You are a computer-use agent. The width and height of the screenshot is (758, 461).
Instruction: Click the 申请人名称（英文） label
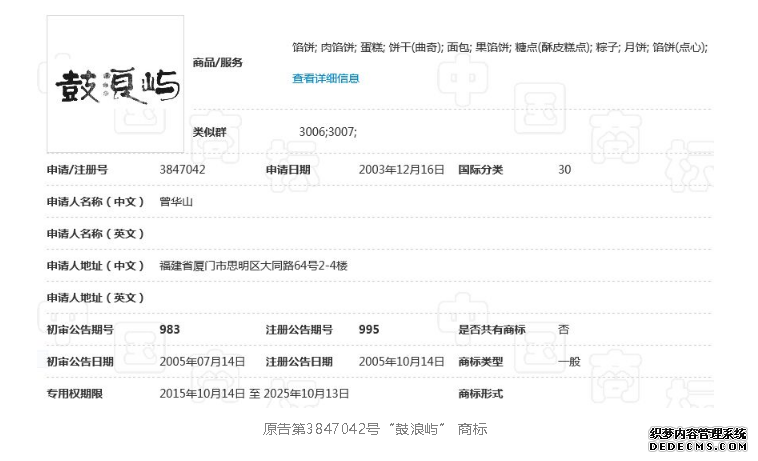pos(96,234)
